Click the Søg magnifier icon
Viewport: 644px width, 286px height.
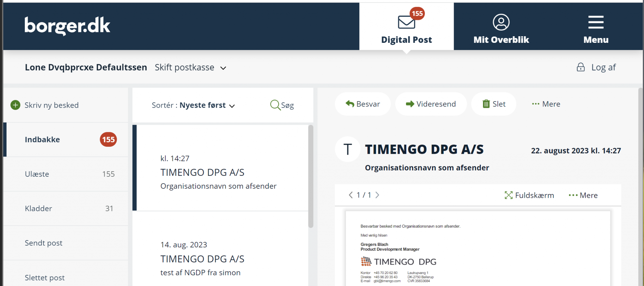coord(275,105)
